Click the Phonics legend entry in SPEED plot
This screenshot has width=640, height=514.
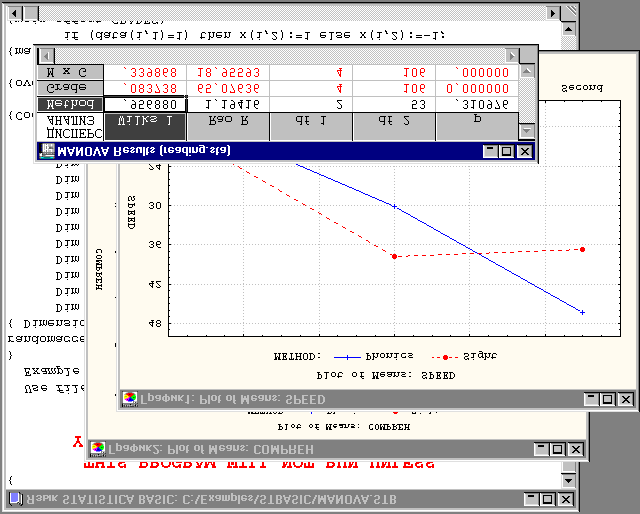(x=373, y=356)
